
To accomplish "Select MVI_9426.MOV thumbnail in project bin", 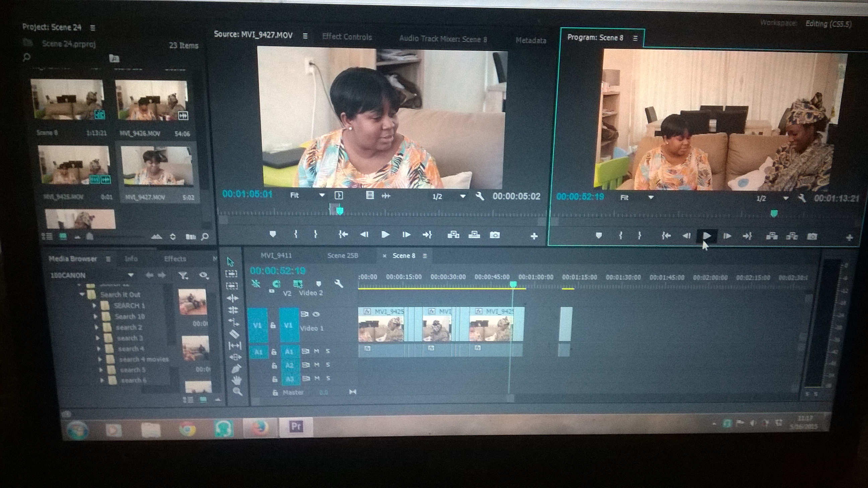I will pos(151,100).
